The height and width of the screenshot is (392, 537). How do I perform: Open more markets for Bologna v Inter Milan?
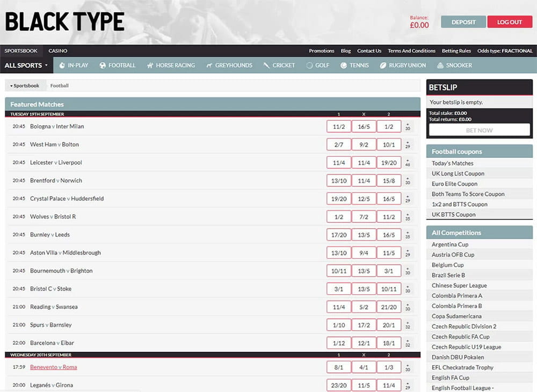[x=408, y=127]
